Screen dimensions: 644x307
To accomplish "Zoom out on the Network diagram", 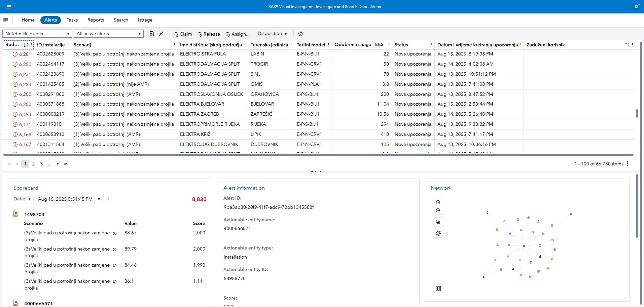I will (x=438, y=211).
